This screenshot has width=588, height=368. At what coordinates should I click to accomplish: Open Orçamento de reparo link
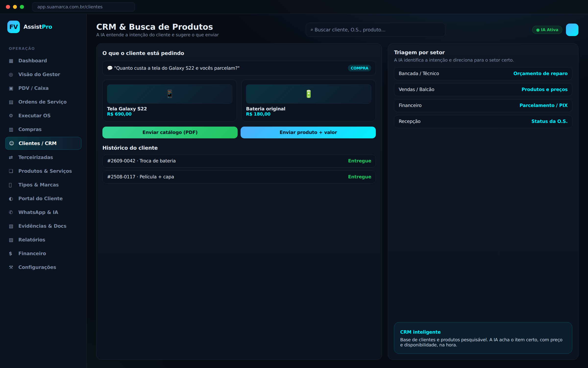tap(540, 73)
